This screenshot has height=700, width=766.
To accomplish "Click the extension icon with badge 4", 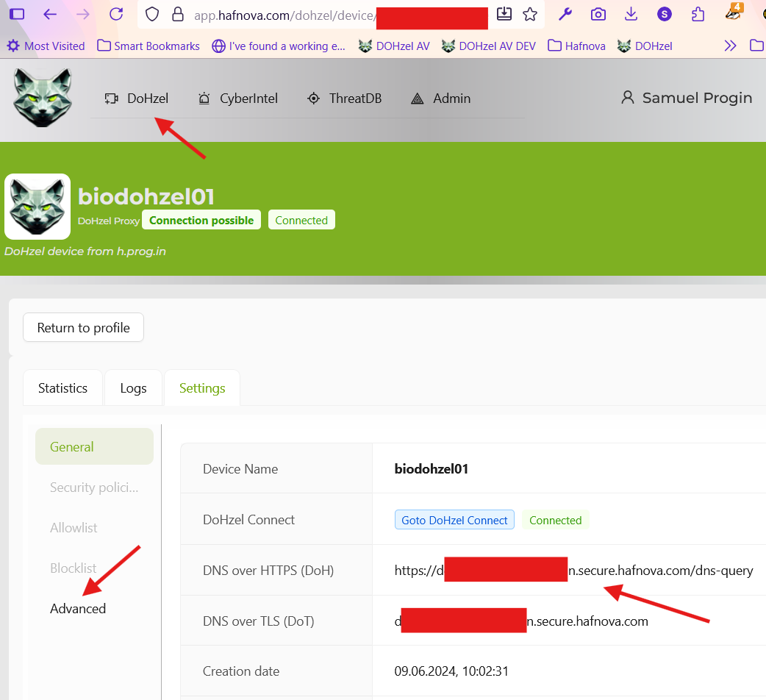I will [733, 12].
